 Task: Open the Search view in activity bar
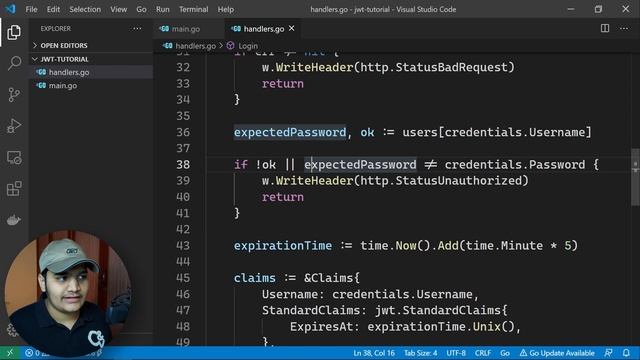tap(14, 63)
